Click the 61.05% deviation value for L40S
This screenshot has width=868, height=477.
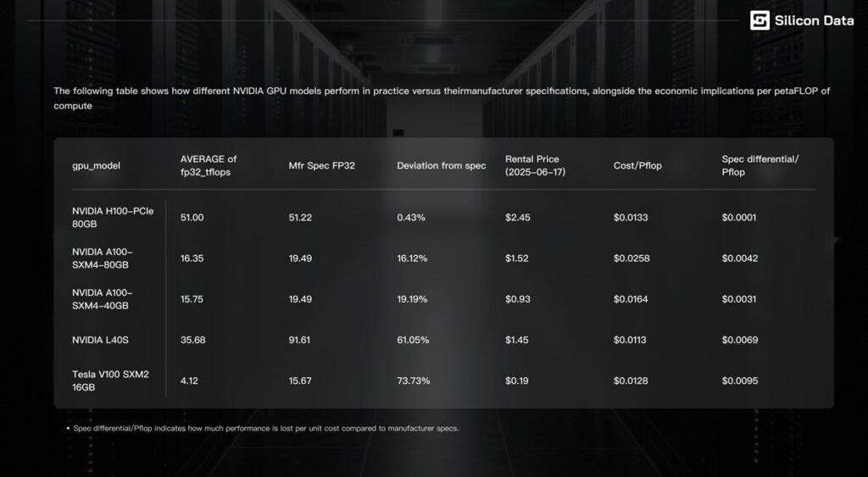[x=413, y=340]
